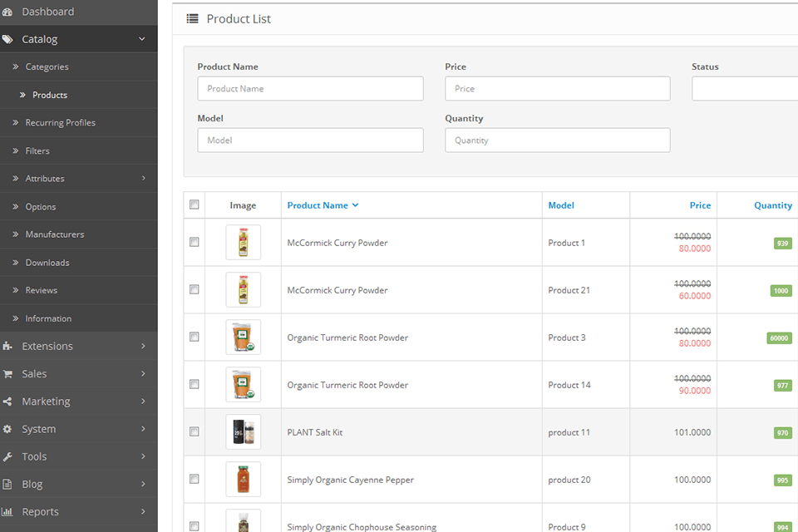Tick the select-all checkbox in table header
This screenshot has width=798, height=532.
click(194, 204)
